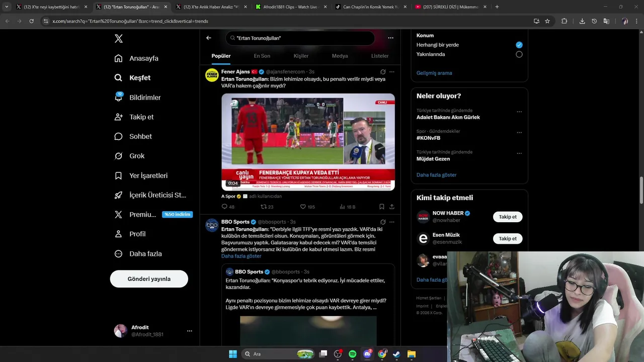Open search options three-dot menu
This screenshot has width=644, height=362.
(x=390, y=38)
